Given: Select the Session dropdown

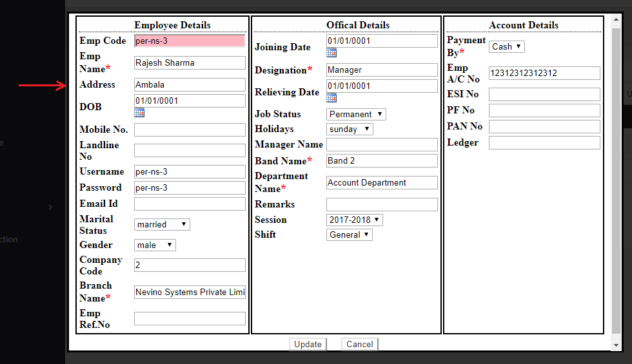Looking at the screenshot, I should (x=355, y=220).
